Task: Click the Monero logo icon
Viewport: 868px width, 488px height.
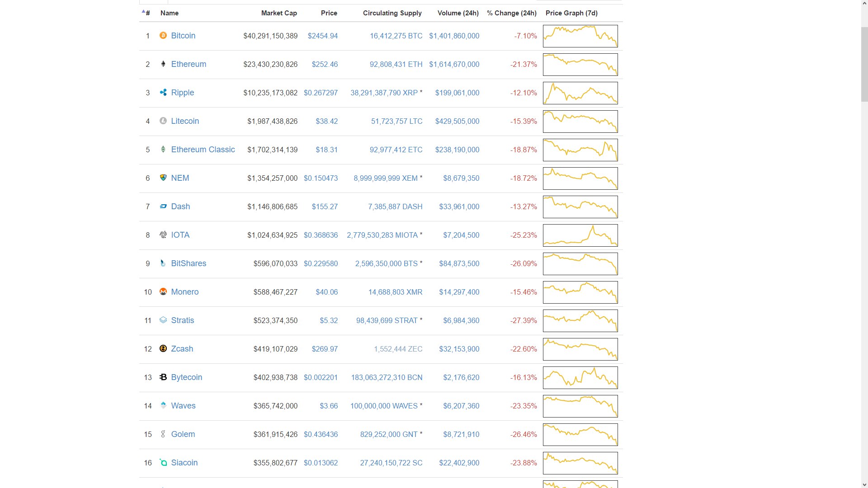Action: tap(163, 291)
